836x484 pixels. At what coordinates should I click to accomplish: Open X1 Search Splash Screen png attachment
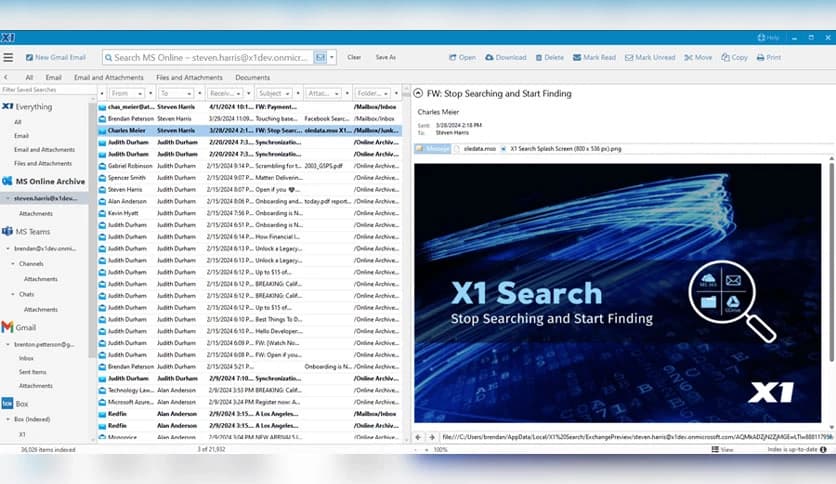click(561, 149)
